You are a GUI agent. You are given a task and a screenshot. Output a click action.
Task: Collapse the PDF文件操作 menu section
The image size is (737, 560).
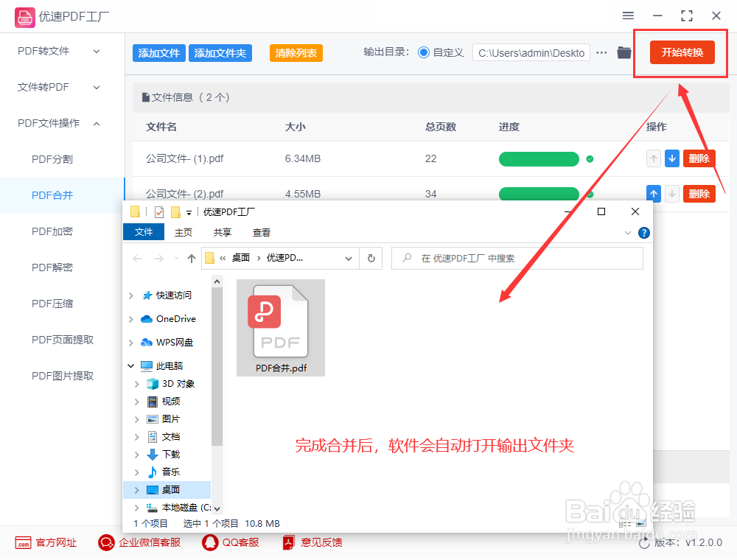[x=97, y=124]
